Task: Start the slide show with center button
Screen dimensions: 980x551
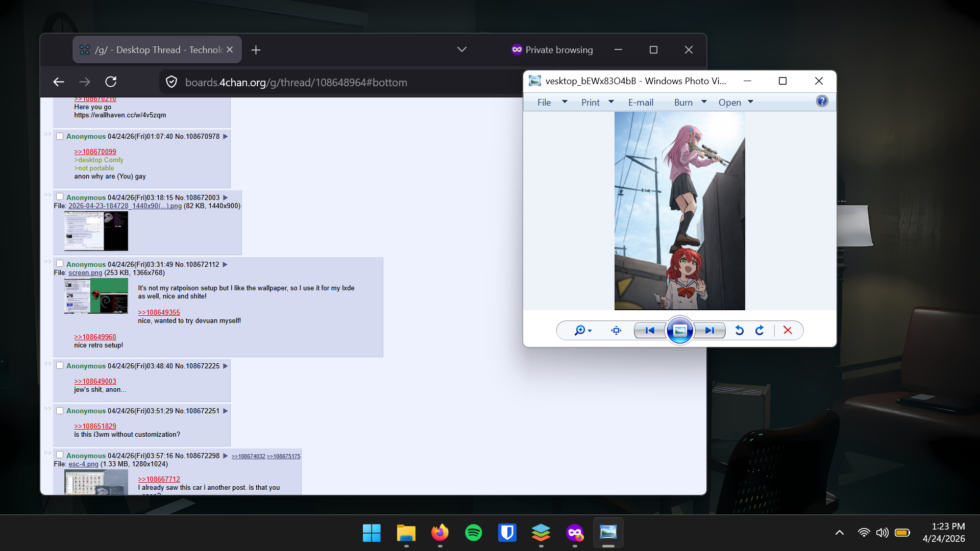Action: pos(679,331)
